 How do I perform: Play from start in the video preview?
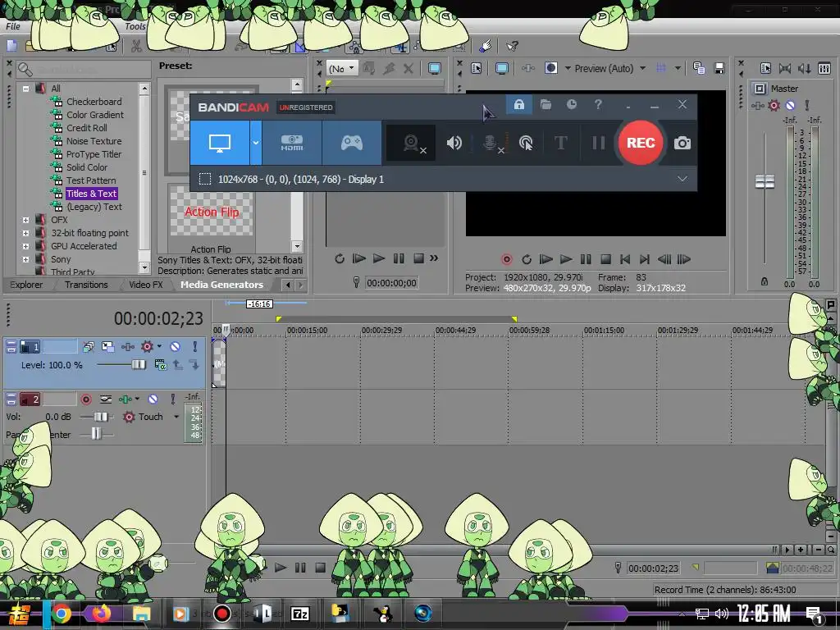[546, 260]
